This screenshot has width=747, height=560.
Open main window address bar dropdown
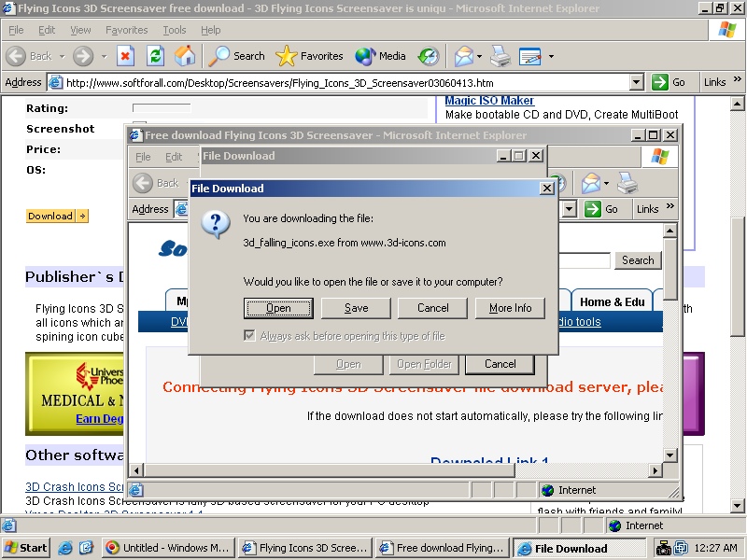coord(637,82)
